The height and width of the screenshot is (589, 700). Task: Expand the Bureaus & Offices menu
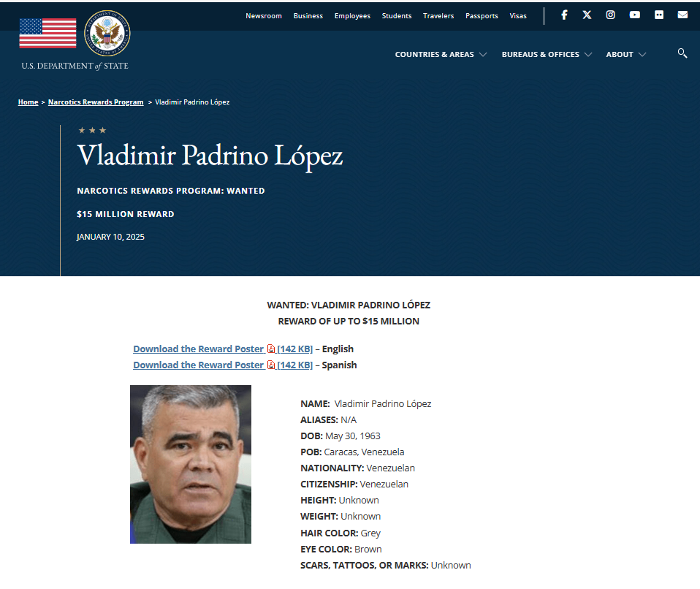(x=547, y=55)
